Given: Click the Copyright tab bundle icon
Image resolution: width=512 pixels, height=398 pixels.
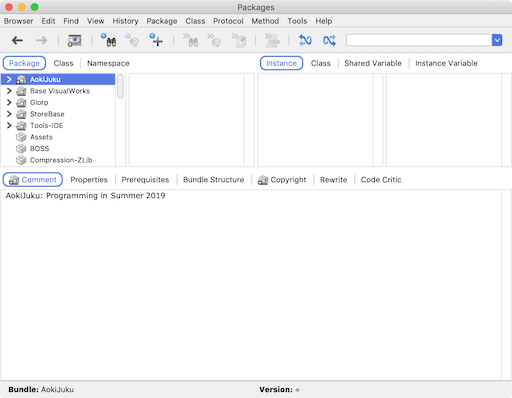Looking at the screenshot, I should [263, 180].
